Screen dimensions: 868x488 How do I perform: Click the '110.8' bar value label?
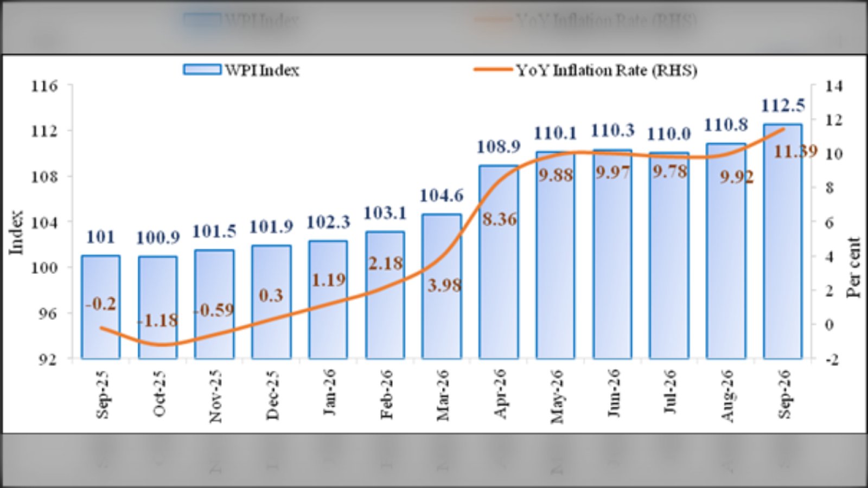(x=726, y=125)
